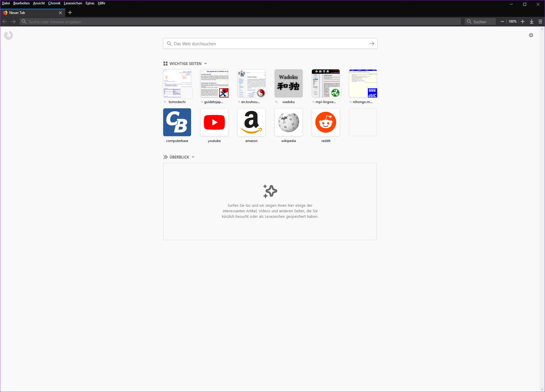Open the Ansicht menu

pos(39,3)
